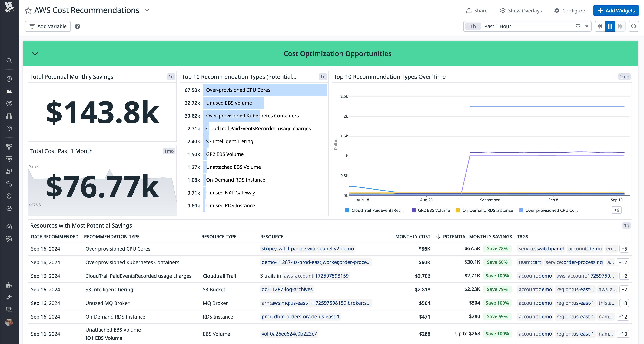
Task: Click the Add Widgets button
Action: click(x=616, y=11)
